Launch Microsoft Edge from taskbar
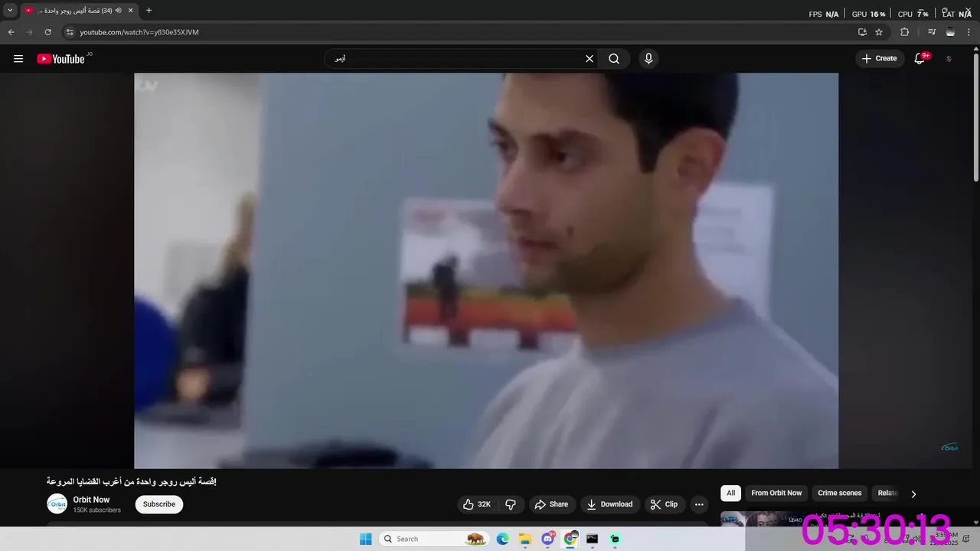This screenshot has height=551, width=980. point(503,539)
